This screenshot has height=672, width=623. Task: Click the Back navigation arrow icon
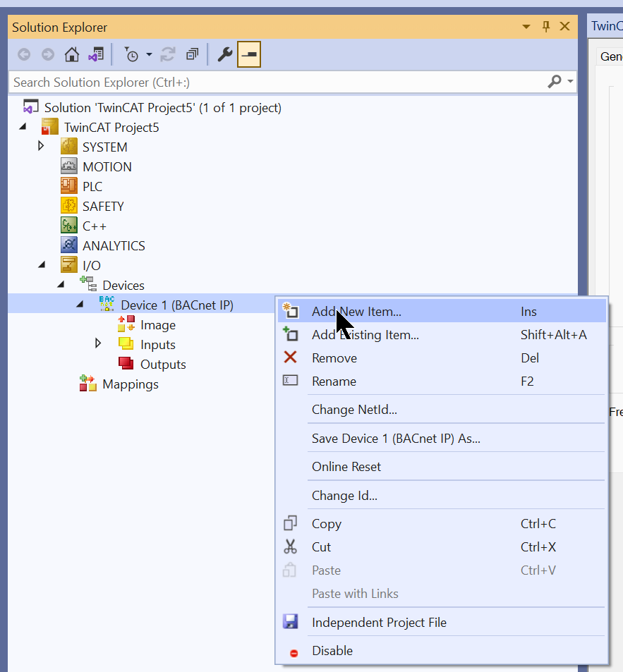(24, 55)
